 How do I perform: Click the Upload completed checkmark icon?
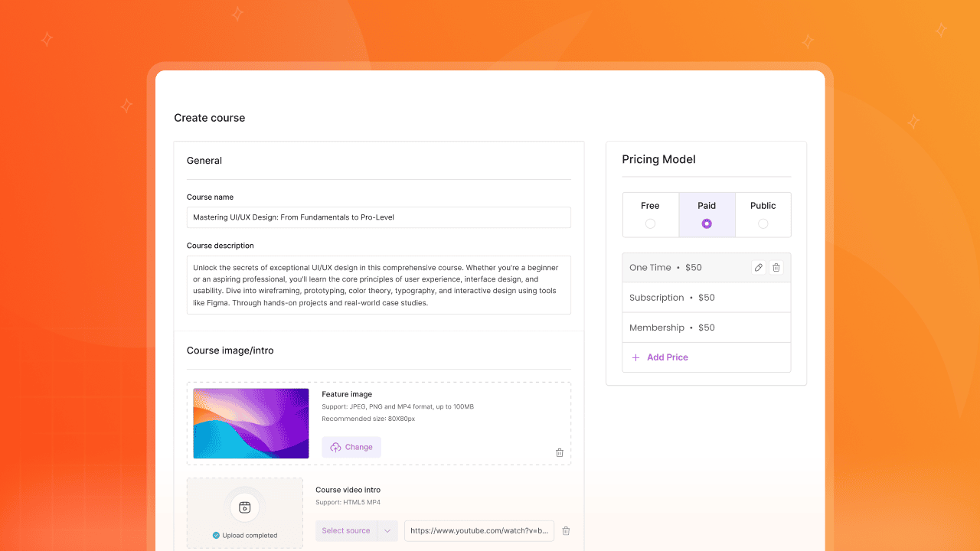coord(216,535)
